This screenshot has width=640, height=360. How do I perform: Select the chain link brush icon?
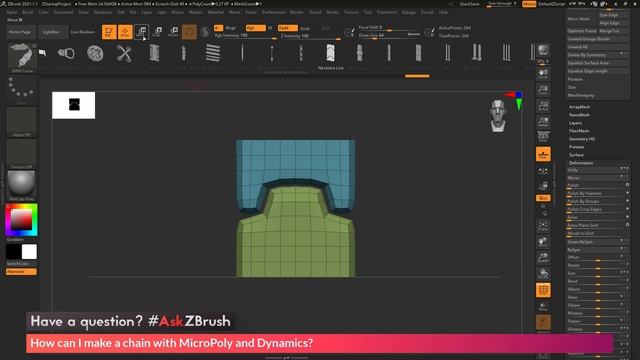(66, 53)
